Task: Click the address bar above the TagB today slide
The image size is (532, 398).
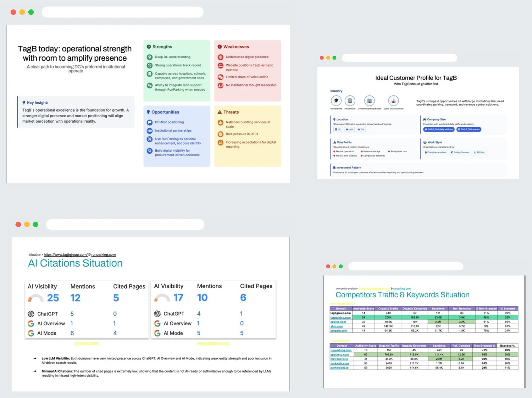Action: (x=122, y=12)
